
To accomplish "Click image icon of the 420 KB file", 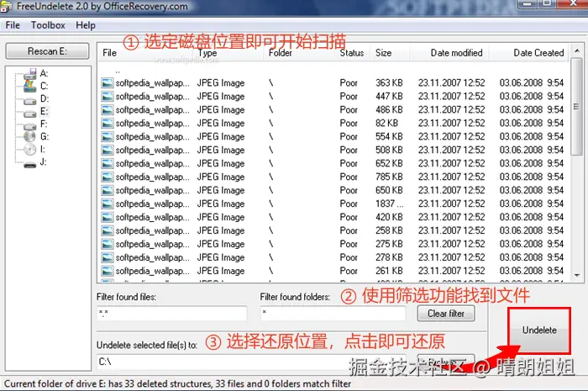I will coord(108,217).
